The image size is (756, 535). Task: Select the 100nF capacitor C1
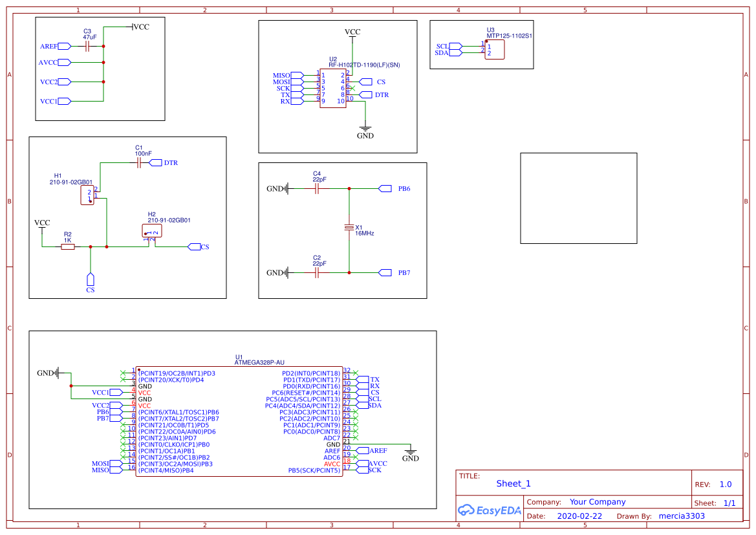click(x=138, y=162)
